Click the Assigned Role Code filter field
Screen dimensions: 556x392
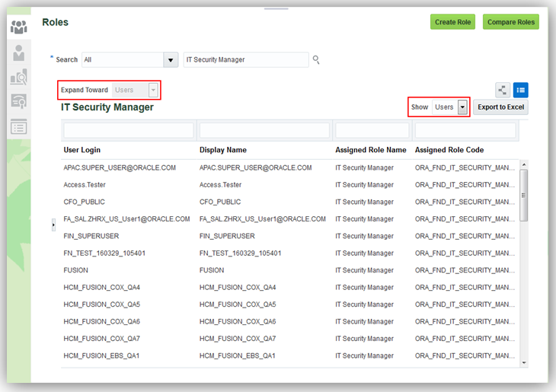[x=465, y=130]
